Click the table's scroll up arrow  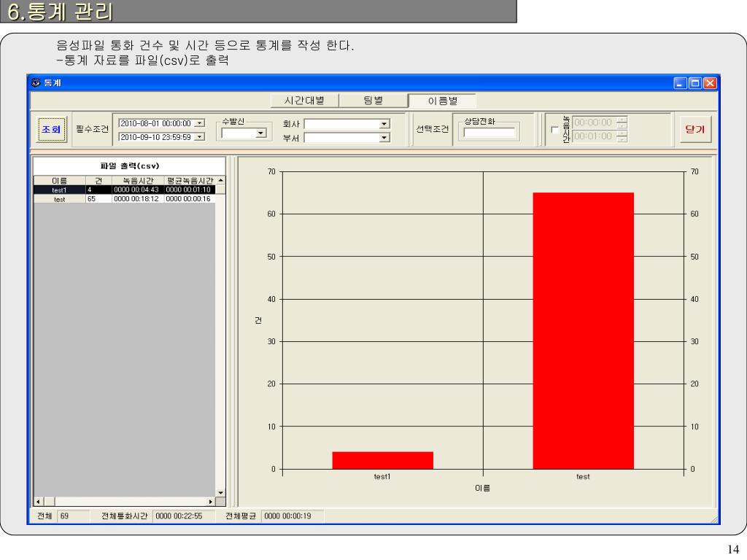(220, 181)
